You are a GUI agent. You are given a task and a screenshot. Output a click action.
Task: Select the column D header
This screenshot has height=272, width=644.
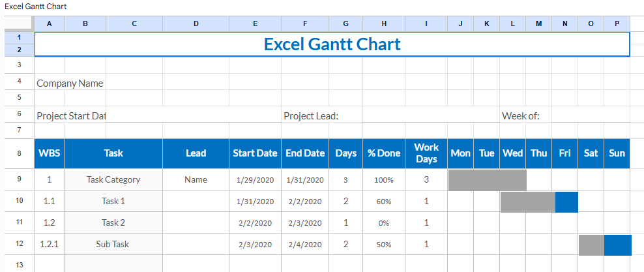tap(196, 24)
